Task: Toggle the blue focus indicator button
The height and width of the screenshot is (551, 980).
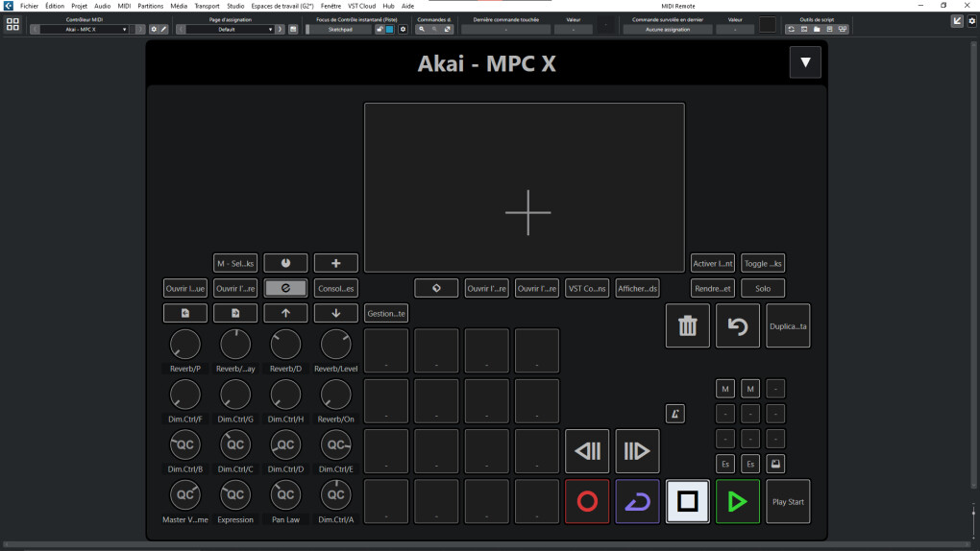Action: (389, 30)
